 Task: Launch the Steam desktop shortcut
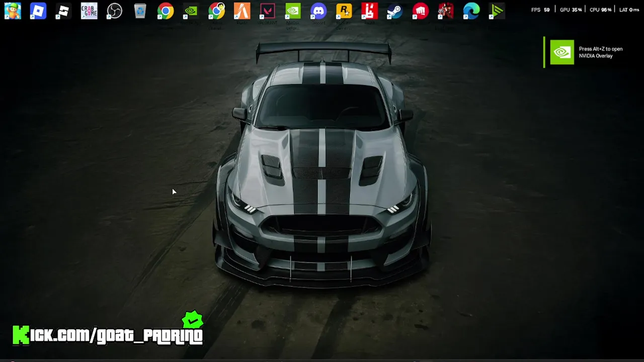395,11
